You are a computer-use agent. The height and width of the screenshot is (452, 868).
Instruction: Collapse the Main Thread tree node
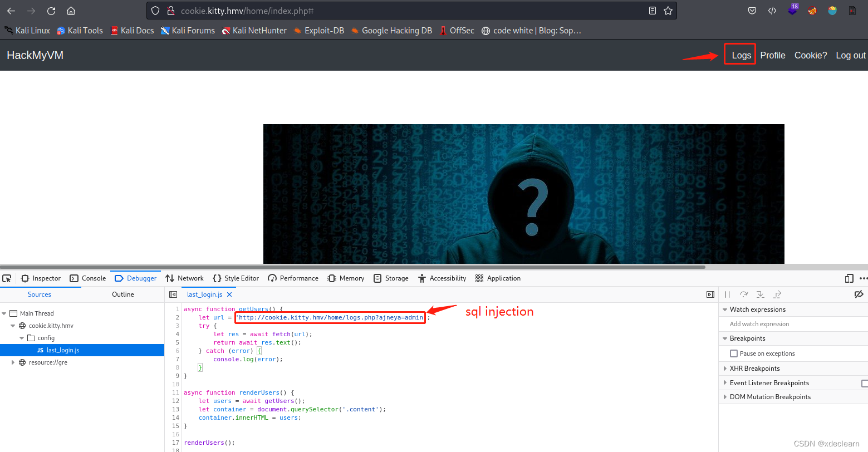click(4, 313)
